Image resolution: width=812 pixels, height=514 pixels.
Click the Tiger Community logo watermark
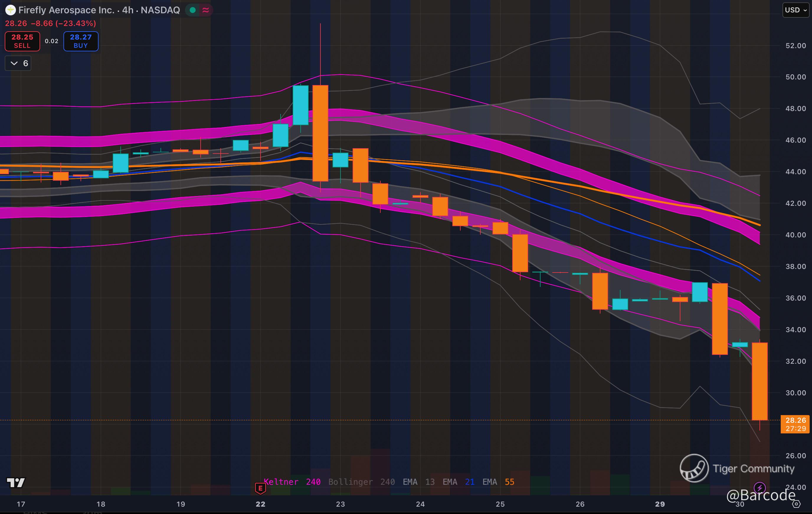[694, 468]
